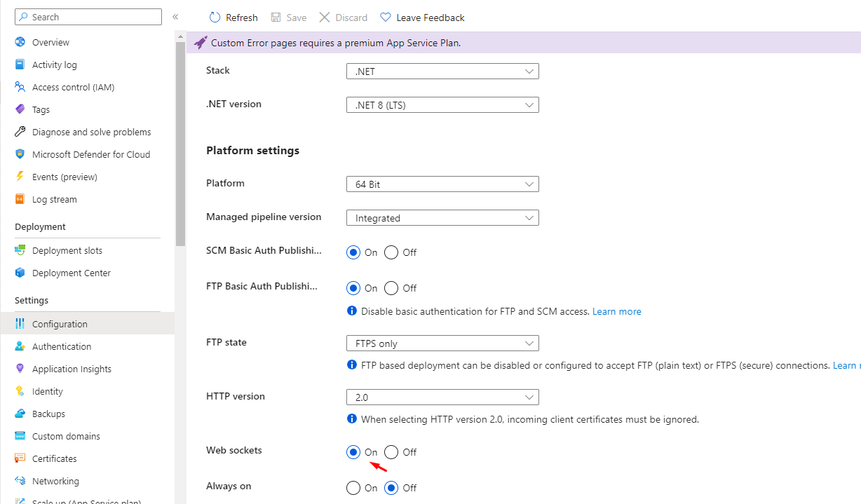The image size is (861, 504).
Task: Open the FTP state dropdown
Action: [x=442, y=343]
